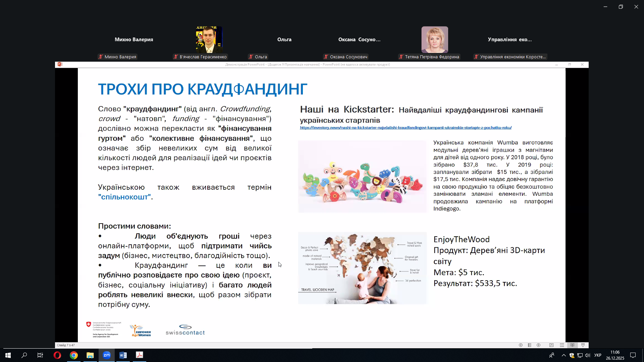The height and width of the screenshot is (362, 644).
Task: Go to previous slide using status bar arrow
Action: tap(521, 345)
